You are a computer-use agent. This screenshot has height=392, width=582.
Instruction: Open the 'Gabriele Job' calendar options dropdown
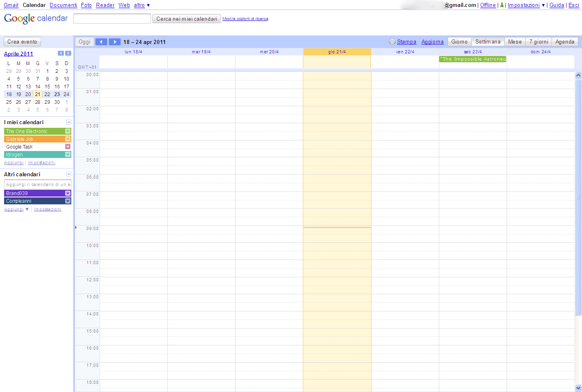point(68,139)
